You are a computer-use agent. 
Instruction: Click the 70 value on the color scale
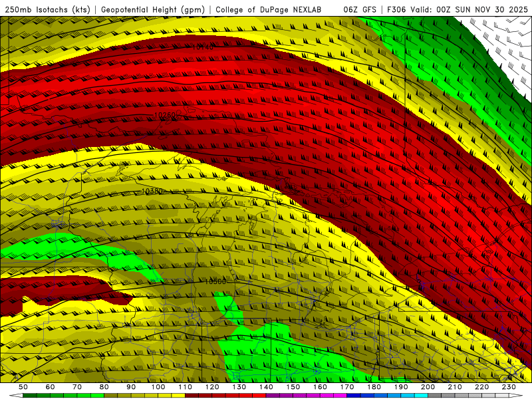coord(77,387)
